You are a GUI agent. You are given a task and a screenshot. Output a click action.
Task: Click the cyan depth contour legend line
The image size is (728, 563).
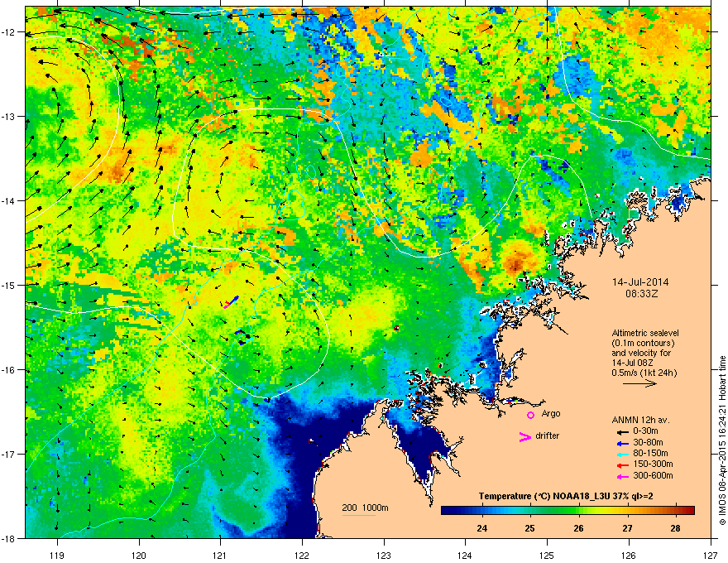point(359,515)
